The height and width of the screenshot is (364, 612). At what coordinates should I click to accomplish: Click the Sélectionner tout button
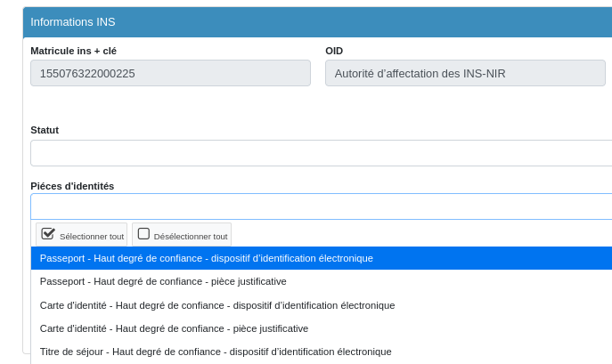pyautogui.click(x=82, y=234)
